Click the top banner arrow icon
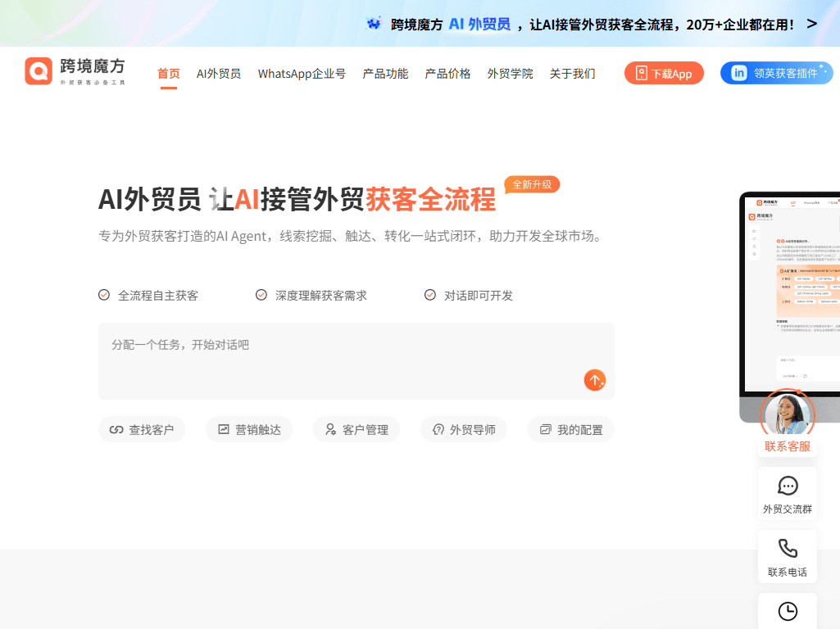This screenshot has width=840, height=629. (812, 24)
